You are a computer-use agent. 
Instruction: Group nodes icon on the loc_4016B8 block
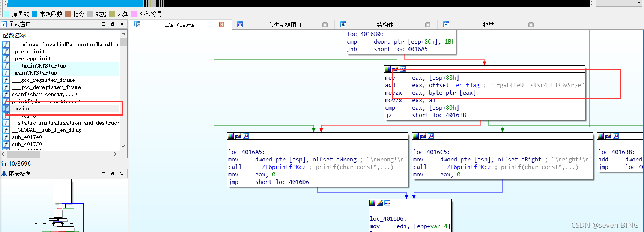coord(616,136)
